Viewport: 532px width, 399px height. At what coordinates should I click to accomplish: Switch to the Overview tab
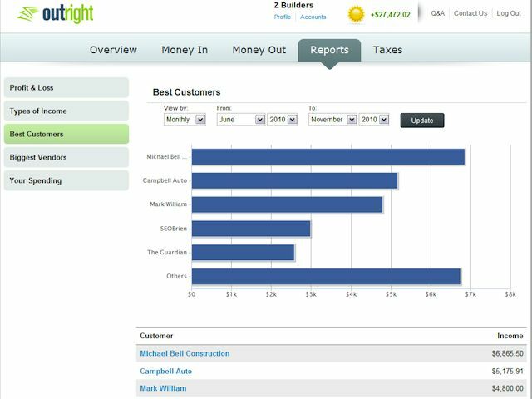pos(113,50)
